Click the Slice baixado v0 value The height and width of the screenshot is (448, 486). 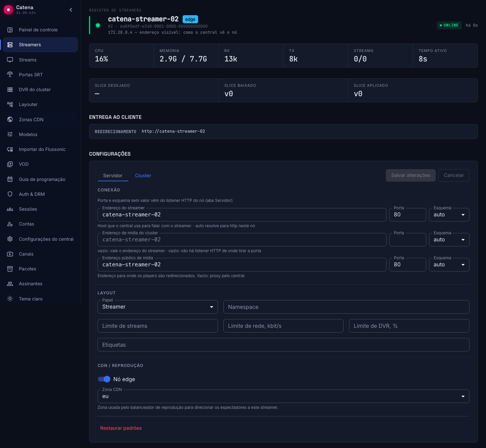pyautogui.click(x=229, y=94)
